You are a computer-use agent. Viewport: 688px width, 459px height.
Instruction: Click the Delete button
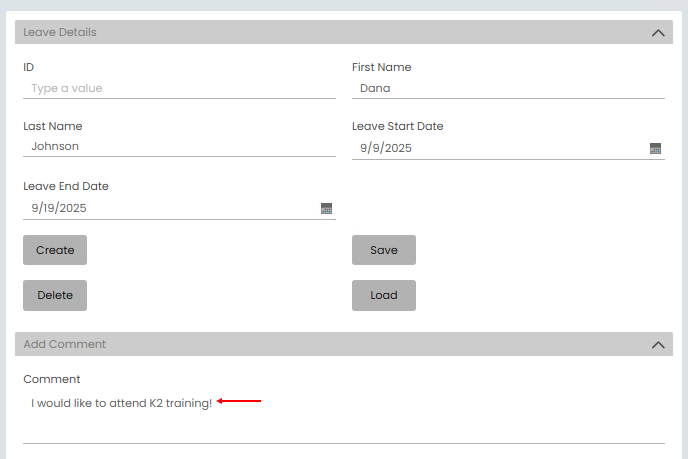pos(55,295)
